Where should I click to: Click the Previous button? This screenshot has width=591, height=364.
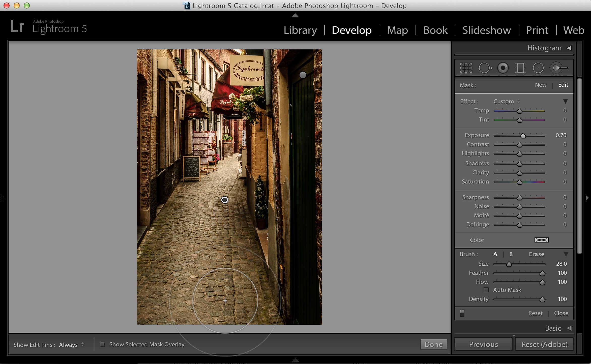[x=483, y=344]
